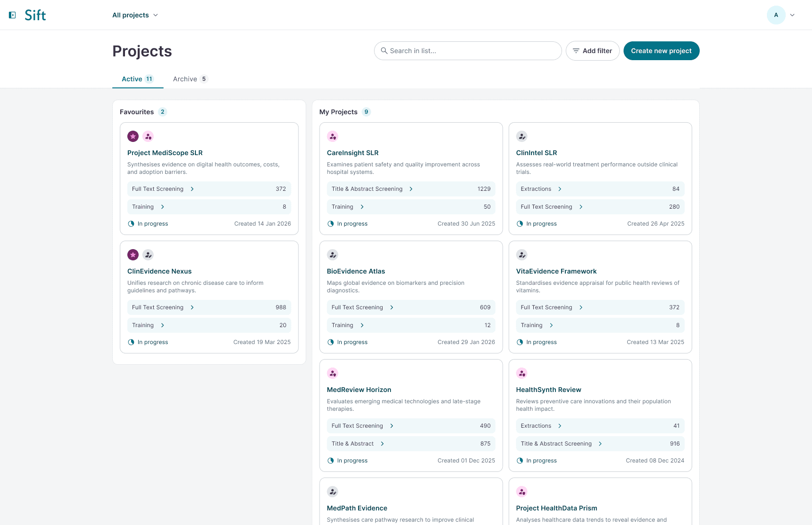Expand account menu chevron next to avatar
This screenshot has height=525, width=812.
[792, 15]
